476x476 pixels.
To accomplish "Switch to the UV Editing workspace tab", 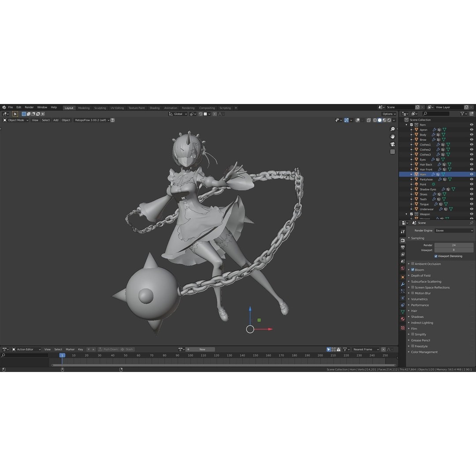I will (117, 108).
